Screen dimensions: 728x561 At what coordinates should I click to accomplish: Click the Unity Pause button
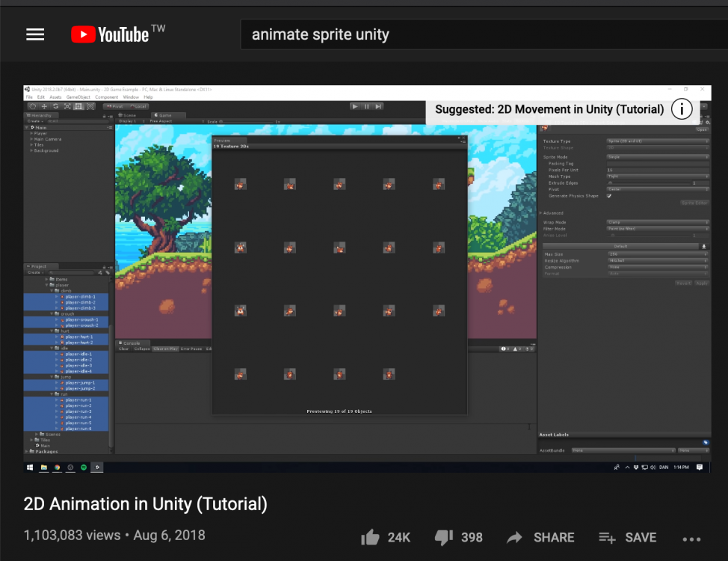(x=367, y=106)
